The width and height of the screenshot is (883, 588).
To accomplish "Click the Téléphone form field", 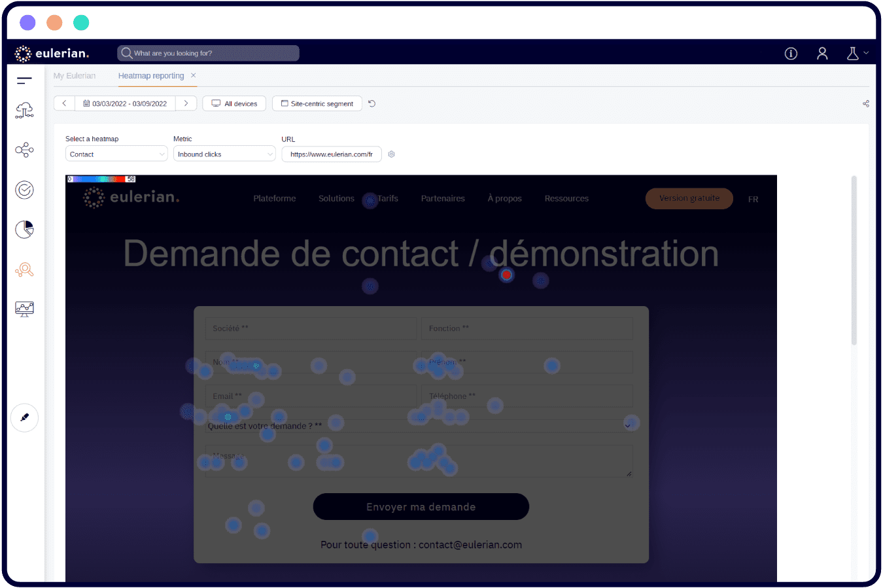I will coord(527,396).
